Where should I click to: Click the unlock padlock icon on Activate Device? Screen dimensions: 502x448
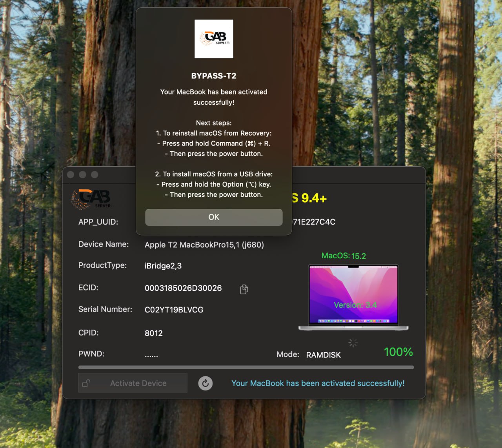tap(86, 383)
